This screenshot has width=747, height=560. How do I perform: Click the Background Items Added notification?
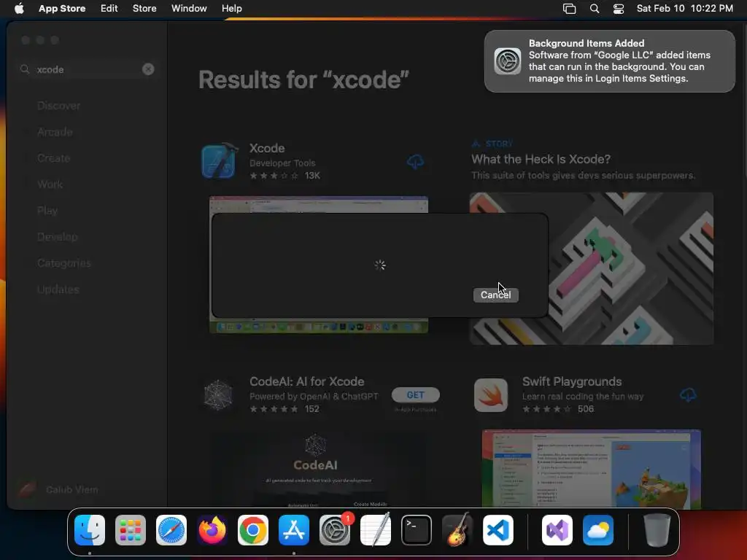609,61
